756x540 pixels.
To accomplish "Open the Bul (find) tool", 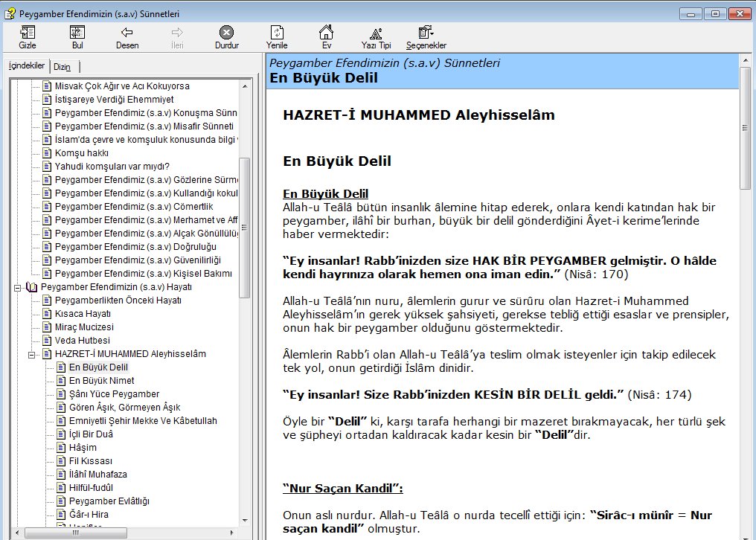I will pos(77,36).
